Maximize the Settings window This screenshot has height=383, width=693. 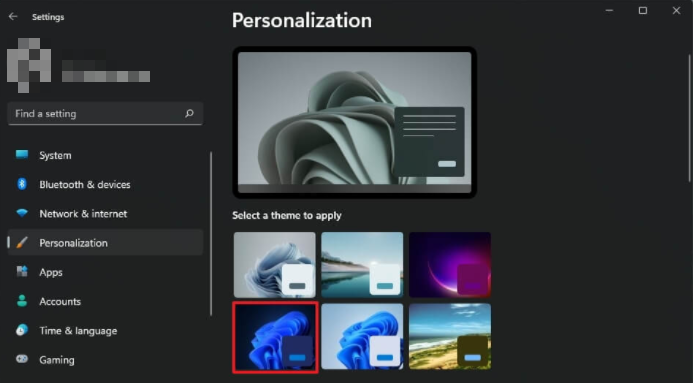pyautogui.click(x=643, y=11)
